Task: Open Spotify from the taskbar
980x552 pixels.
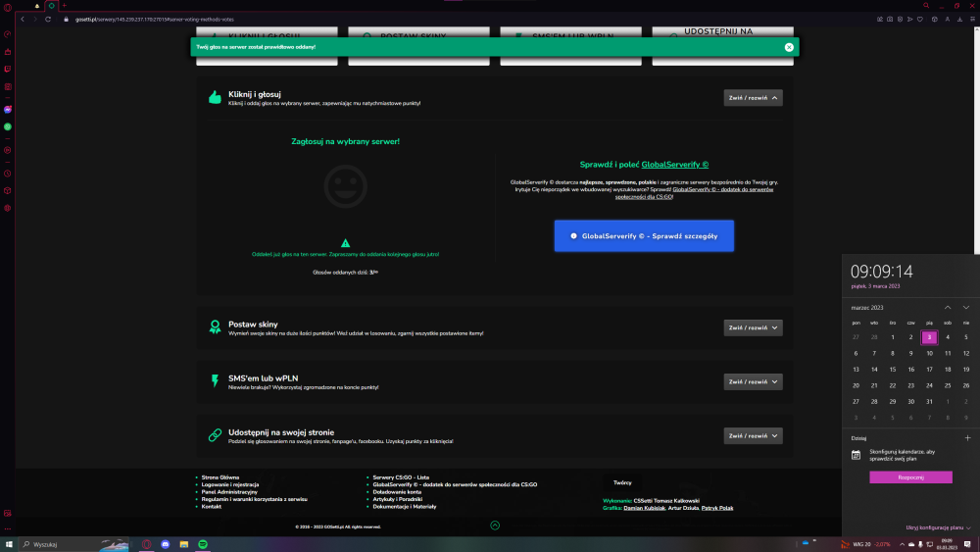Action: point(203,544)
